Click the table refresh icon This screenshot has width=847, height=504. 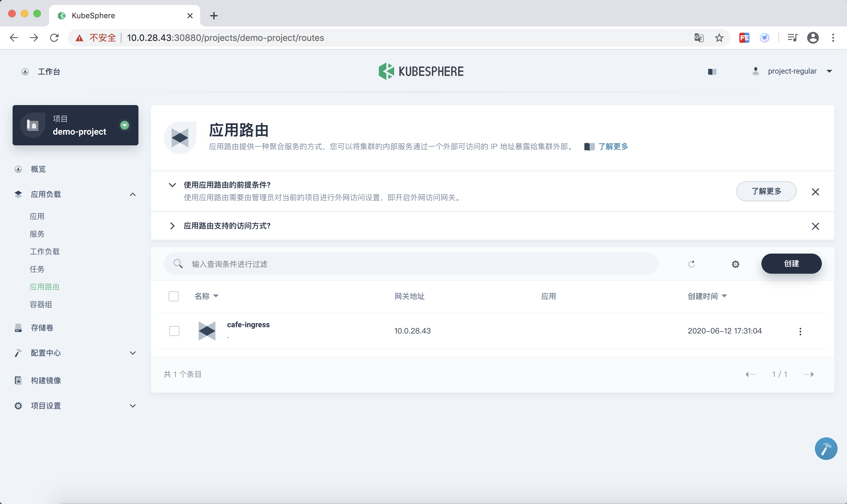coord(691,264)
